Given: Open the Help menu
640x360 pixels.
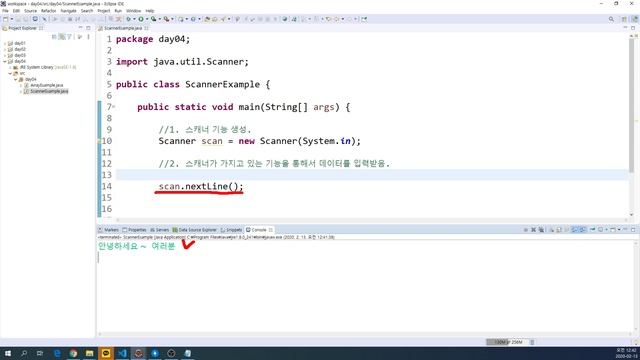Looking at the screenshot, I should pos(150,11).
